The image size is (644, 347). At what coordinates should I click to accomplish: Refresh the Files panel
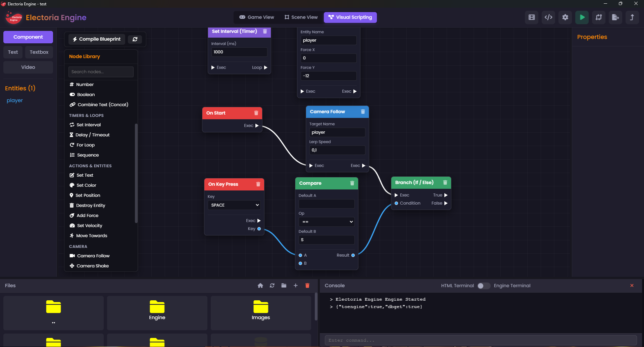coord(272,286)
